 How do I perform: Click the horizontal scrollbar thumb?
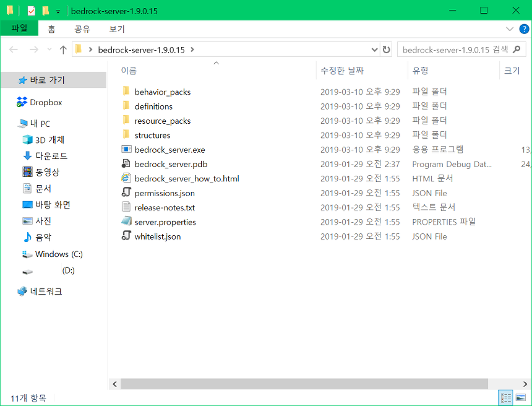[304, 384]
